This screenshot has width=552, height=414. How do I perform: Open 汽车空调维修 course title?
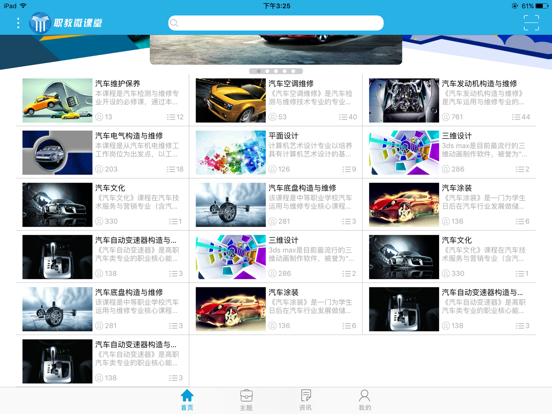291,83
